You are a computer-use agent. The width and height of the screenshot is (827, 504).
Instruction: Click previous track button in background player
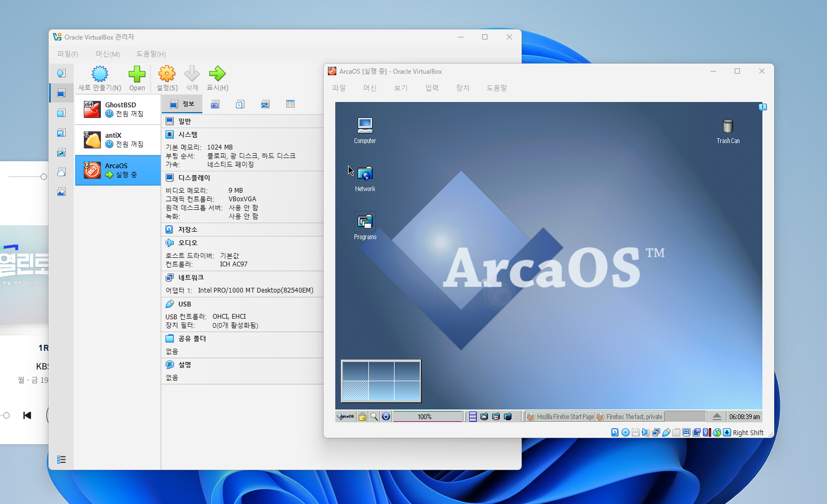[27, 415]
